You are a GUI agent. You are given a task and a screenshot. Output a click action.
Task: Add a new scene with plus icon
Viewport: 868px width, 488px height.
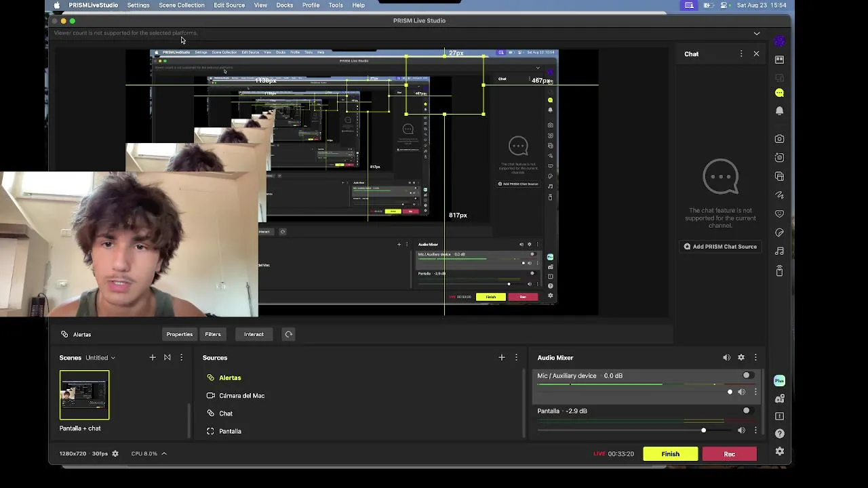153,358
